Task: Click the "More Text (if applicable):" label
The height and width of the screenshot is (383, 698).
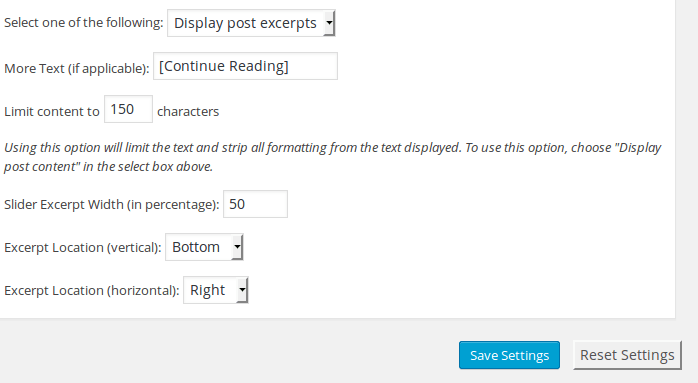Action: (x=77, y=69)
